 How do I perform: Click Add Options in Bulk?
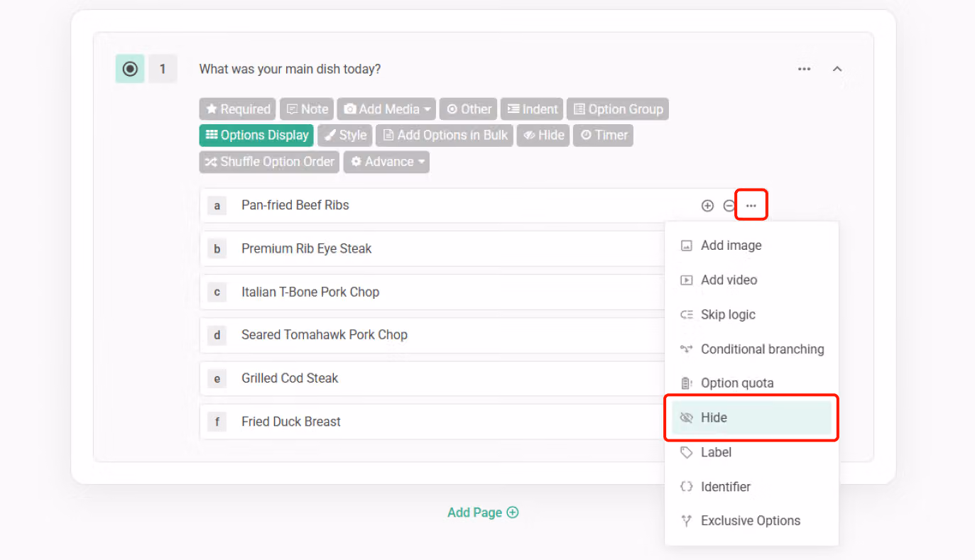(445, 136)
